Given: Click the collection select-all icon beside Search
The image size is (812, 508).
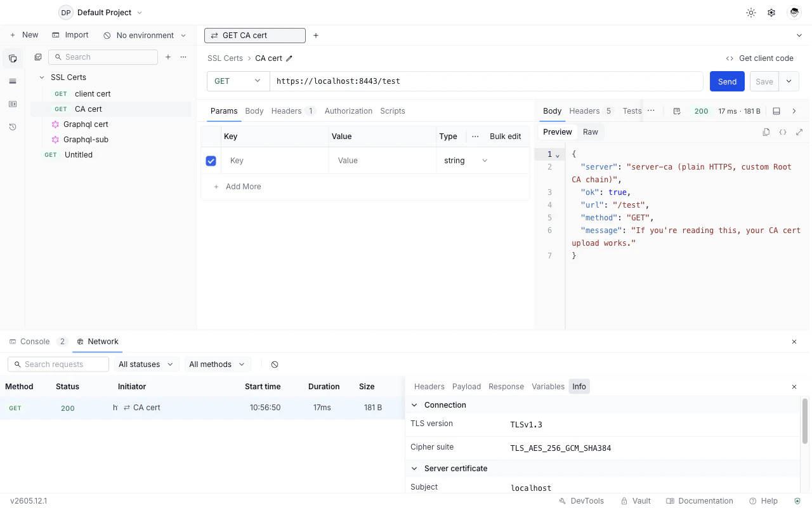Looking at the screenshot, I should point(38,57).
